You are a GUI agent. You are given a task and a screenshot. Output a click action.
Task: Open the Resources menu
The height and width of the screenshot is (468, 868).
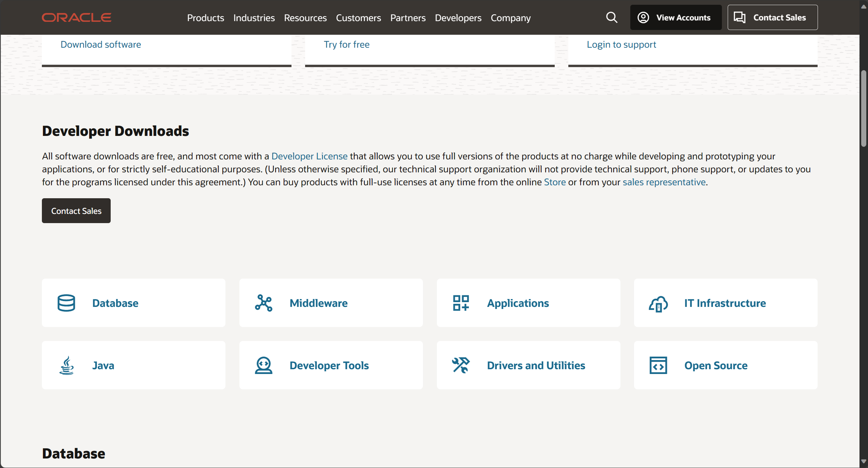305,18
